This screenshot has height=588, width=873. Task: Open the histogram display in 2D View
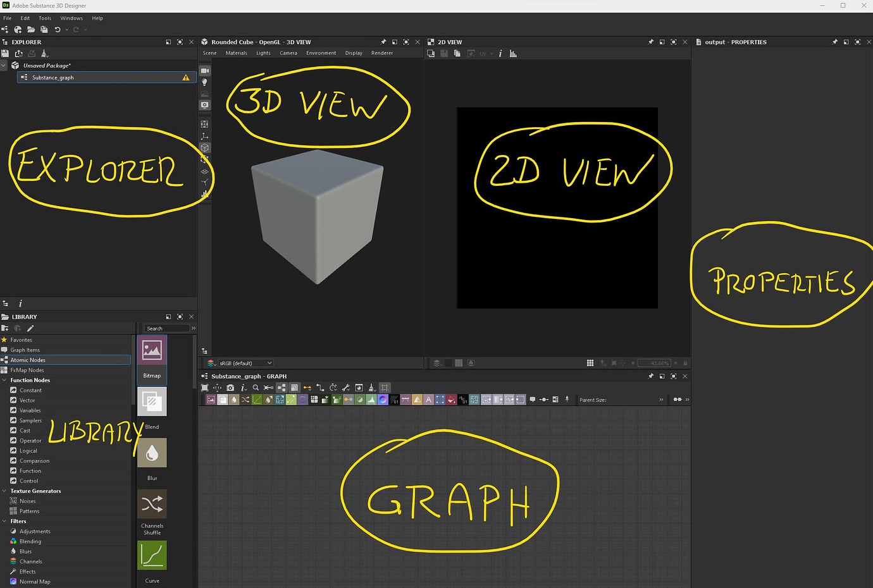click(x=513, y=53)
